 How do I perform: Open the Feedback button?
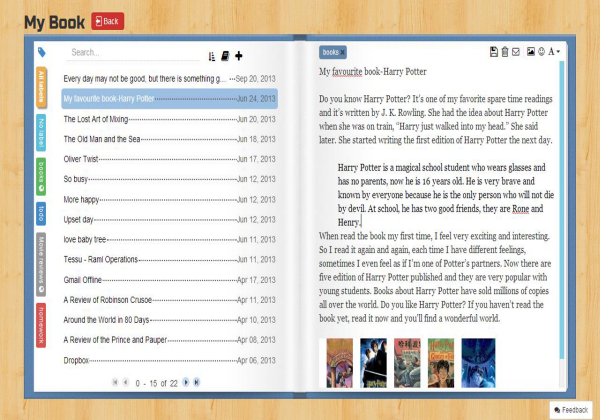(571, 410)
